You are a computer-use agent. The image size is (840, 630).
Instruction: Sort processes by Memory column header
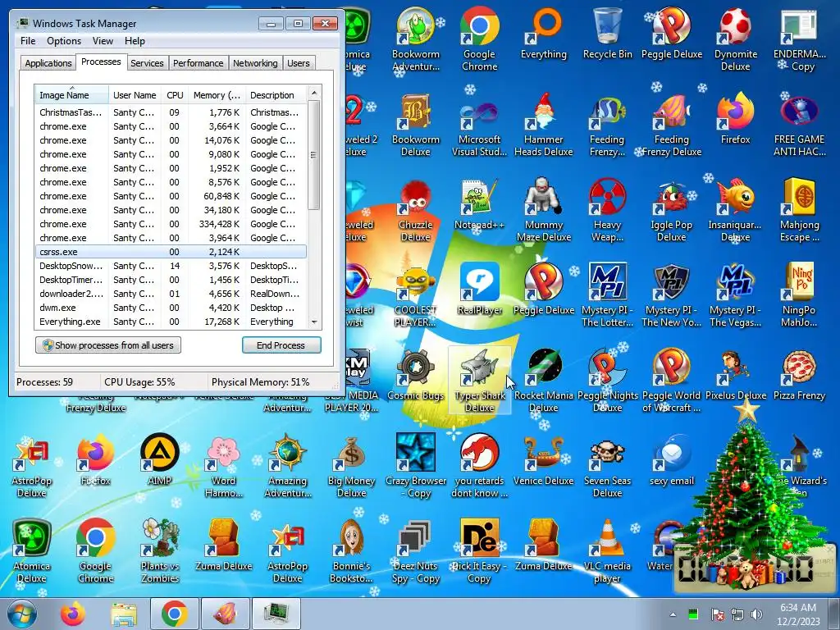click(x=217, y=95)
